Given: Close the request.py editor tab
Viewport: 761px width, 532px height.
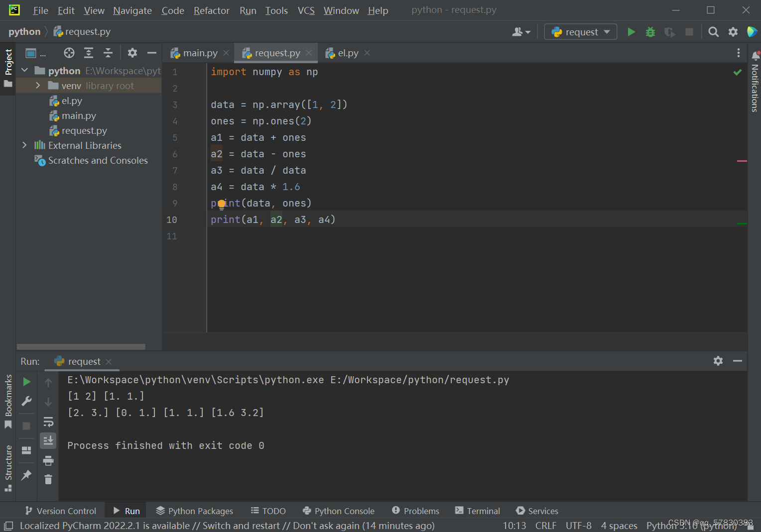Looking at the screenshot, I should pos(309,53).
